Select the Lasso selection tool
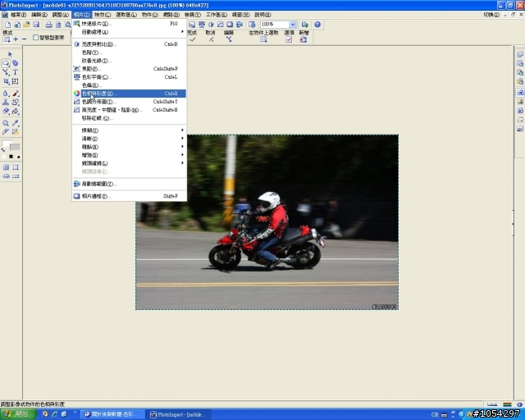 click(6, 63)
